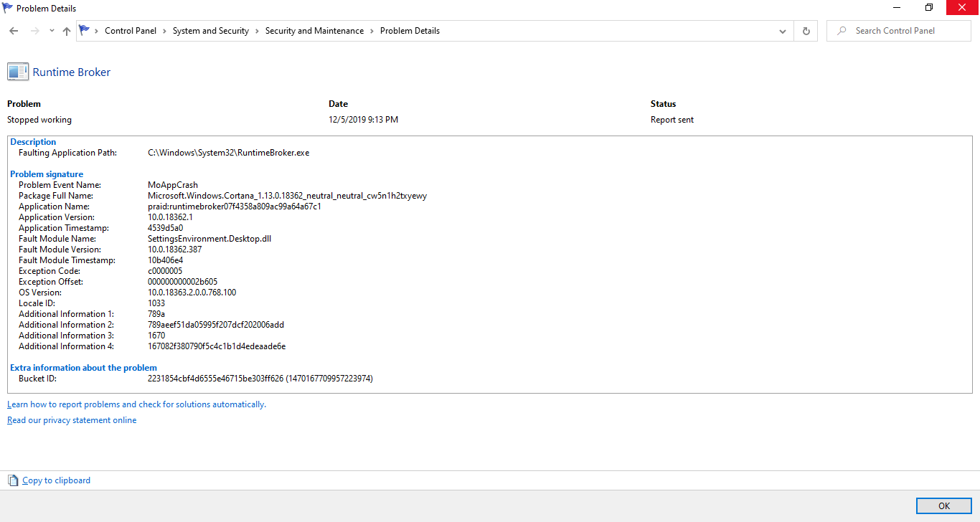This screenshot has height=522, width=980.
Task: Refresh the Problem Details page
Action: coord(806,31)
